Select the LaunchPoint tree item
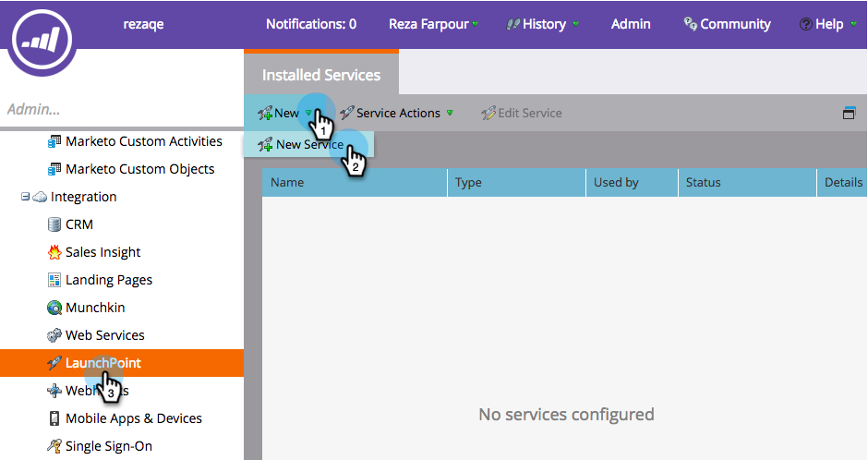Viewport: 868px width, 460px height. point(122,363)
